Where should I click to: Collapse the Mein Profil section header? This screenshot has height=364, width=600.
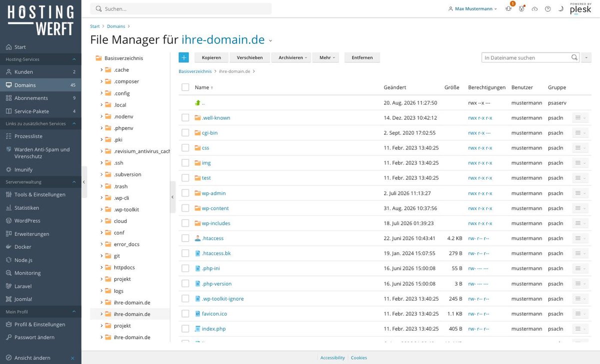40,311
